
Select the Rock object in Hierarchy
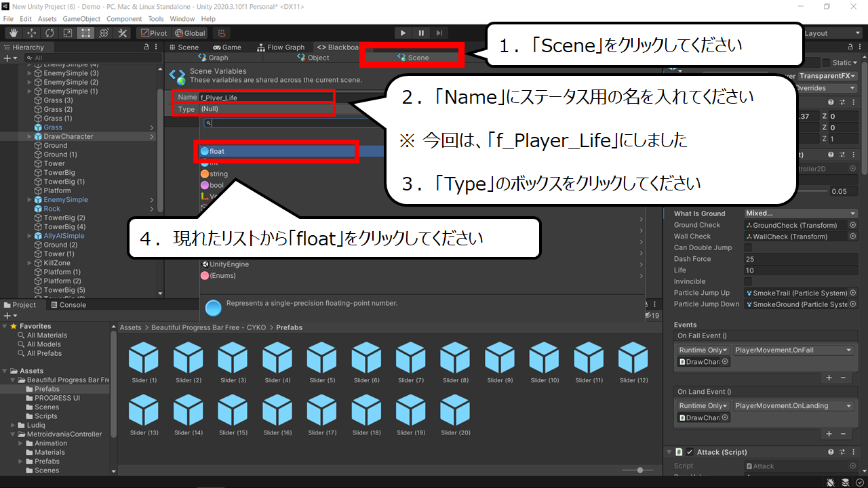tap(52, 209)
